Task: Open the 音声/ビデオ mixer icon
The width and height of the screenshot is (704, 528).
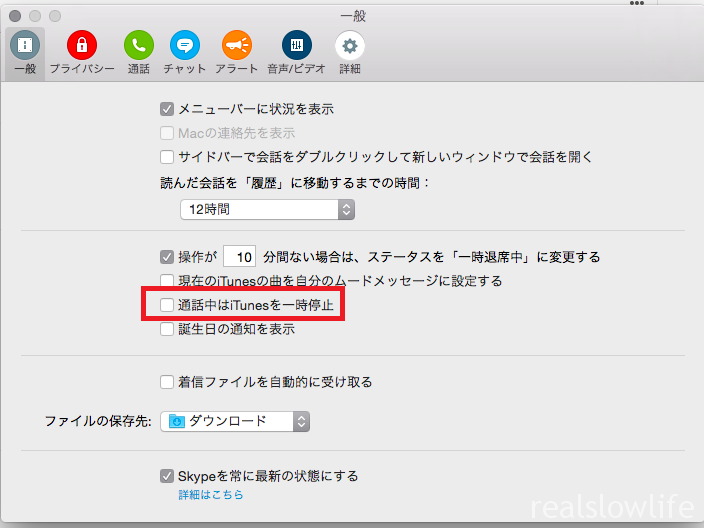Action: point(296,45)
